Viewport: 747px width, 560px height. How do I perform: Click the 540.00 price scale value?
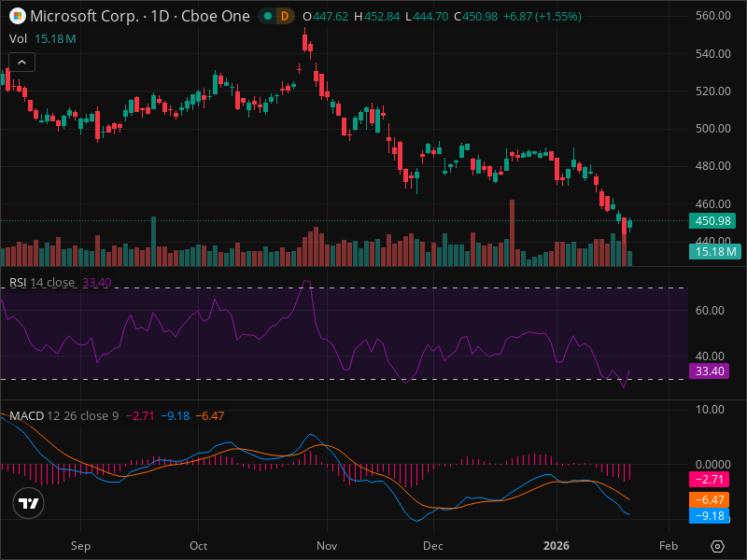coord(712,54)
